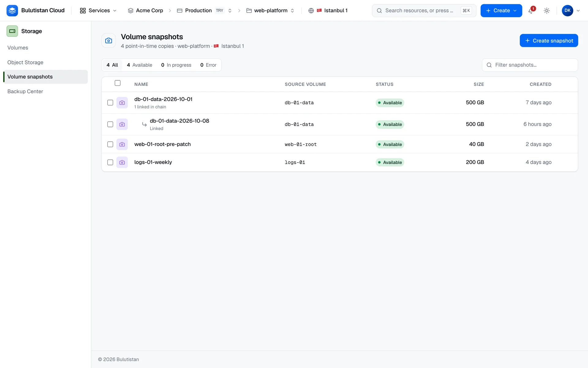The width and height of the screenshot is (588, 368).
Task: Click snapshot icon for db-01-data-2026-10-01
Action: (122, 103)
